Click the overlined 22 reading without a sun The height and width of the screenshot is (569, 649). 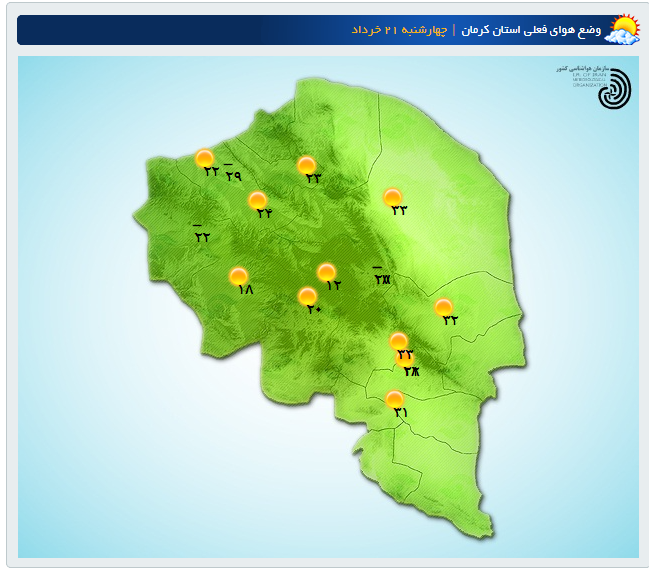click(x=202, y=237)
